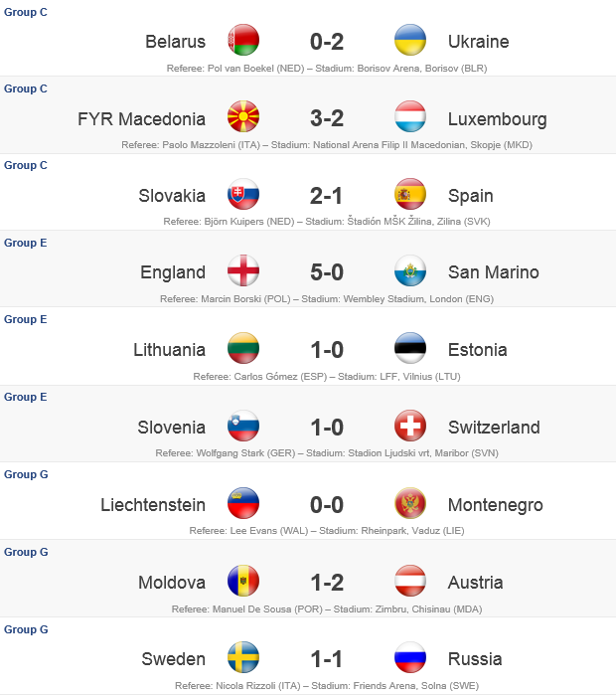616x695 pixels.
Task: Select the Sweden flag icon
Action: pyautogui.click(x=243, y=657)
